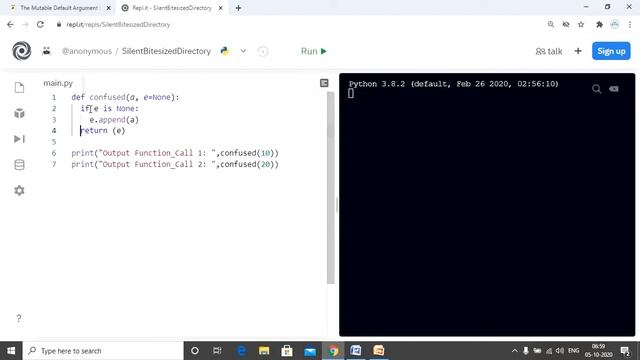This screenshot has width=640, height=360.
Task: Close The Mutable Default Argument tab
Action: [109, 8]
